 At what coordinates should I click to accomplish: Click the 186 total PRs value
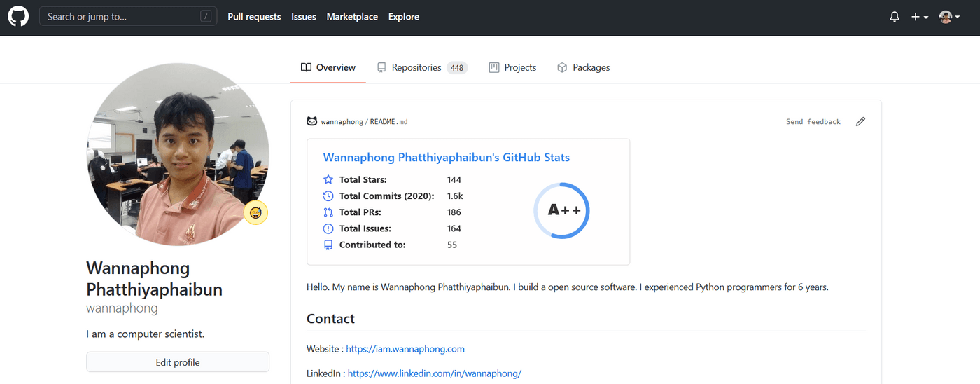click(454, 212)
